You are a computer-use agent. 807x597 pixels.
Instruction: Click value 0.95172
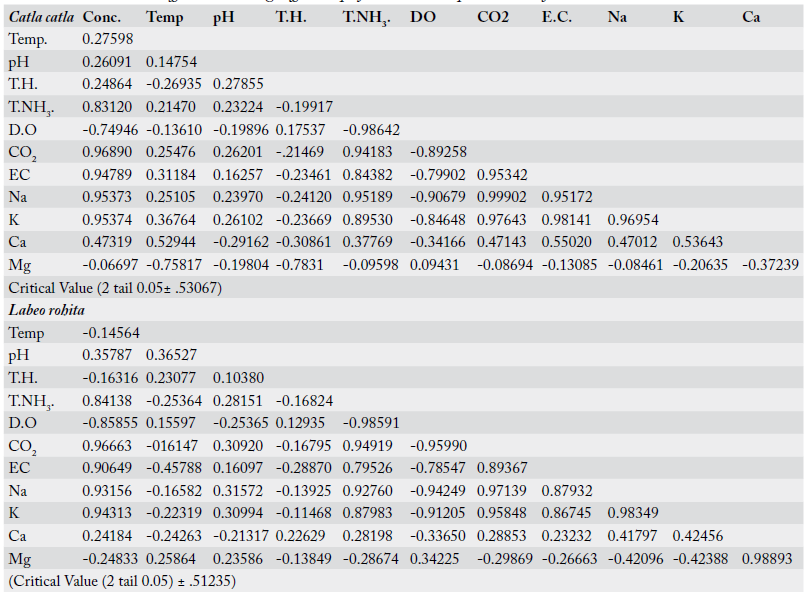567,197
